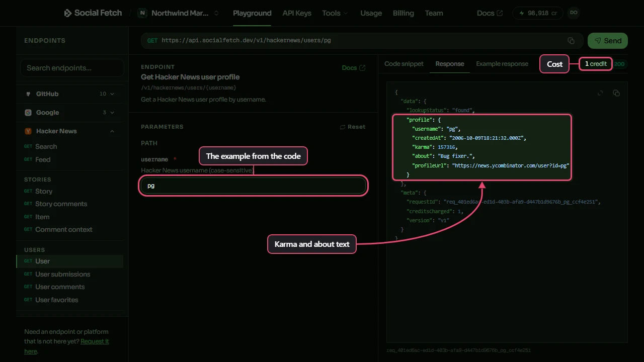The image size is (644, 362).
Task: Reset the parameters
Action: [x=353, y=127]
